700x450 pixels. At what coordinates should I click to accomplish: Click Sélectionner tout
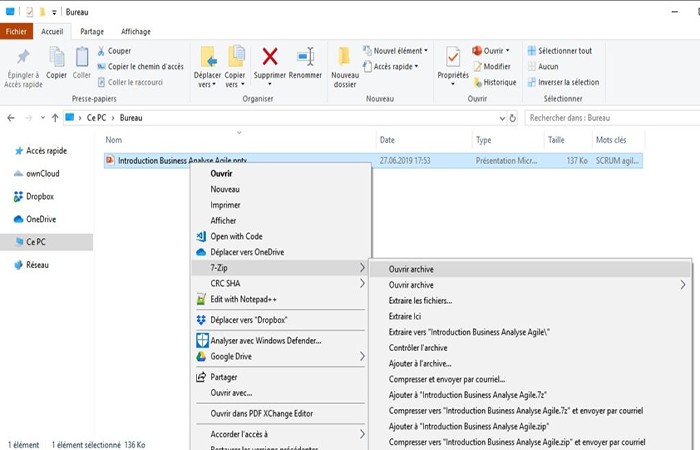[560, 51]
